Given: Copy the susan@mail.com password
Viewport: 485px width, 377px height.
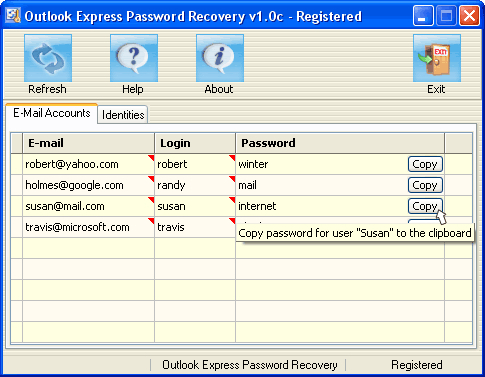Looking at the screenshot, I should [x=425, y=206].
